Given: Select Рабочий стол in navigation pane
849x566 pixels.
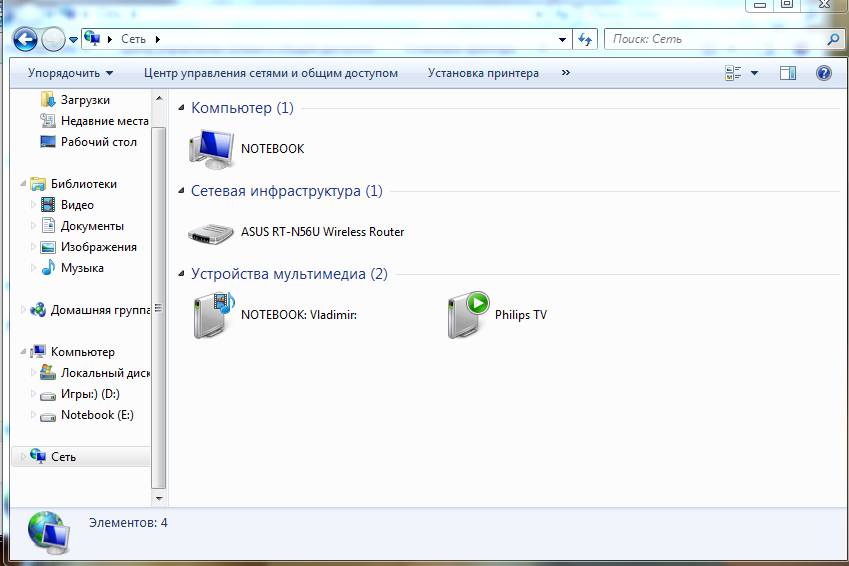Looking at the screenshot, I should click(99, 142).
